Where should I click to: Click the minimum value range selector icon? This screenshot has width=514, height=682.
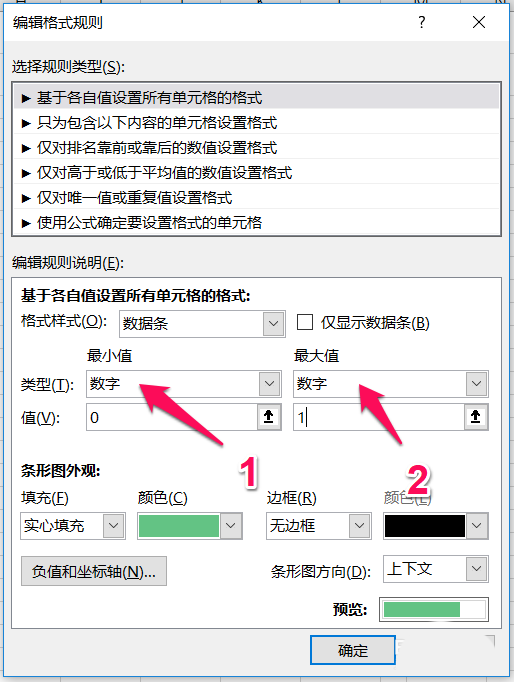click(269, 417)
